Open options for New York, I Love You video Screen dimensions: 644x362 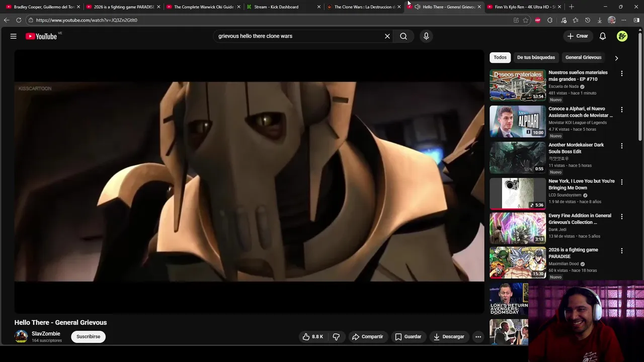622,182
